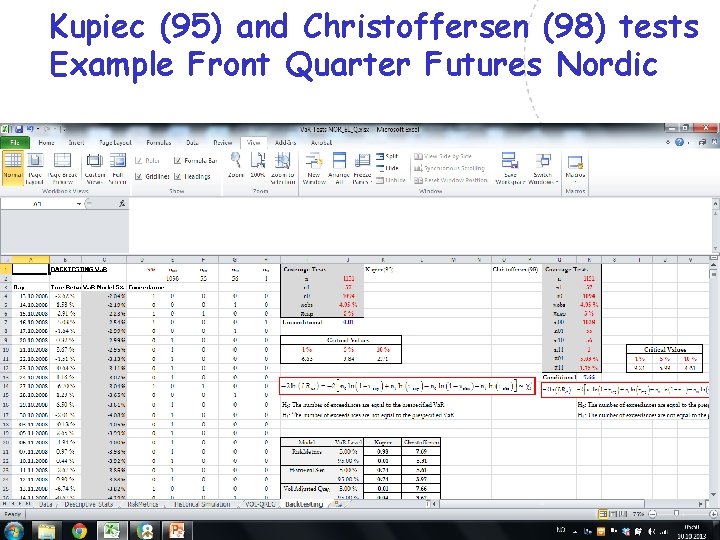Switch to Normal workbook view
Screen dimensions: 720x540
13,168
